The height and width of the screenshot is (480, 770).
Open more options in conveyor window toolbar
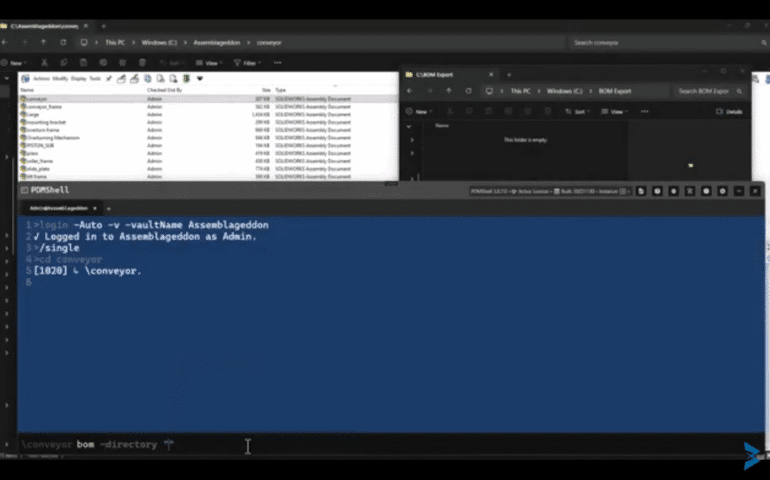278,63
